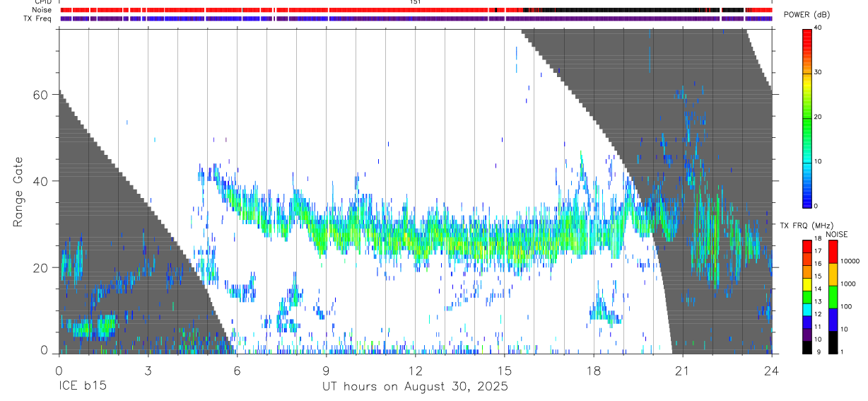The width and height of the screenshot is (868, 401).
Task: Click the 'TX FRQ (MHz)' legend title
Action: [807, 225]
